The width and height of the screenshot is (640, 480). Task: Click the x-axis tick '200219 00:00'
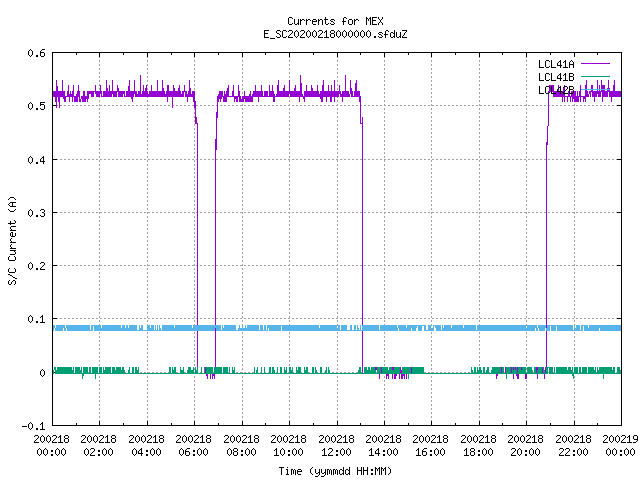point(620,445)
